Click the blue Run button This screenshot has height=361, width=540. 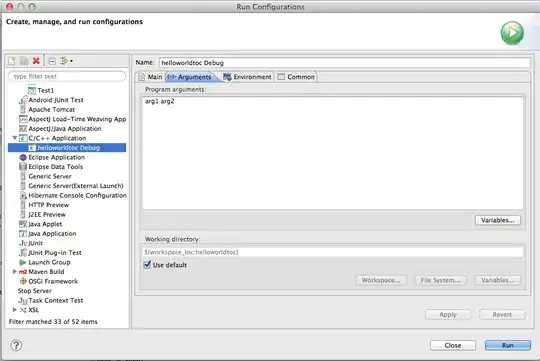point(508,345)
